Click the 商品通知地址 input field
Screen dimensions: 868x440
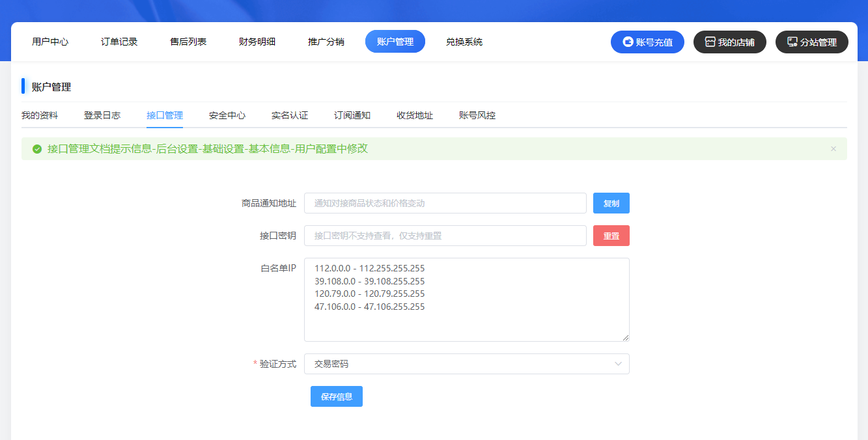coord(445,202)
